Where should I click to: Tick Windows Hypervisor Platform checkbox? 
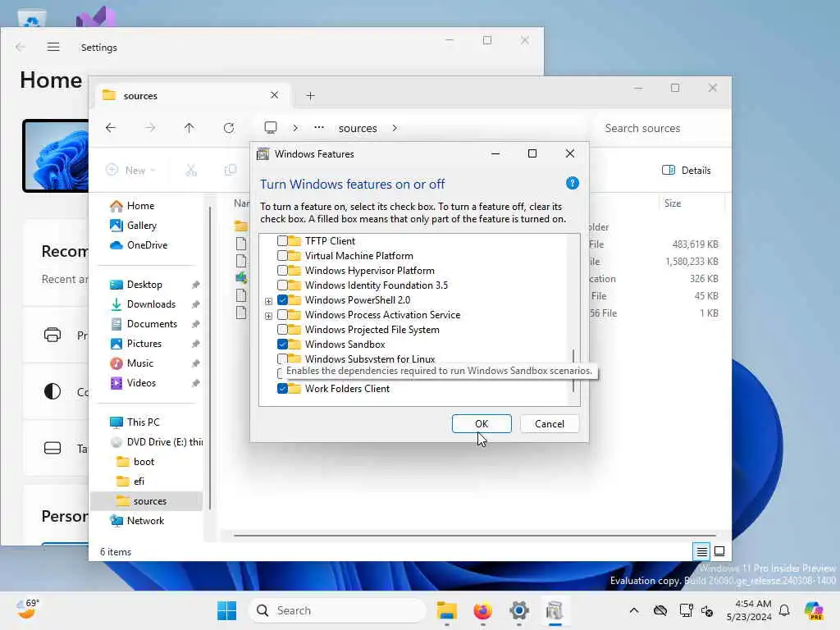coord(282,271)
